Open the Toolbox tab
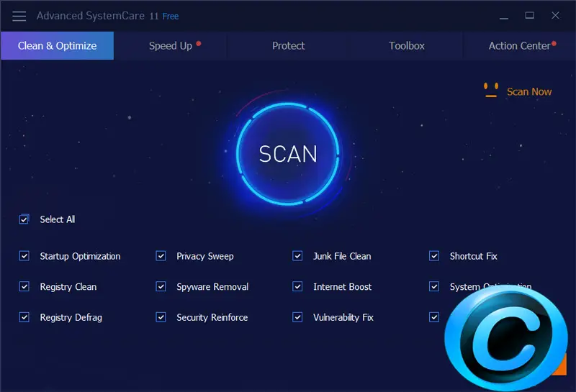 pyautogui.click(x=407, y=46)
